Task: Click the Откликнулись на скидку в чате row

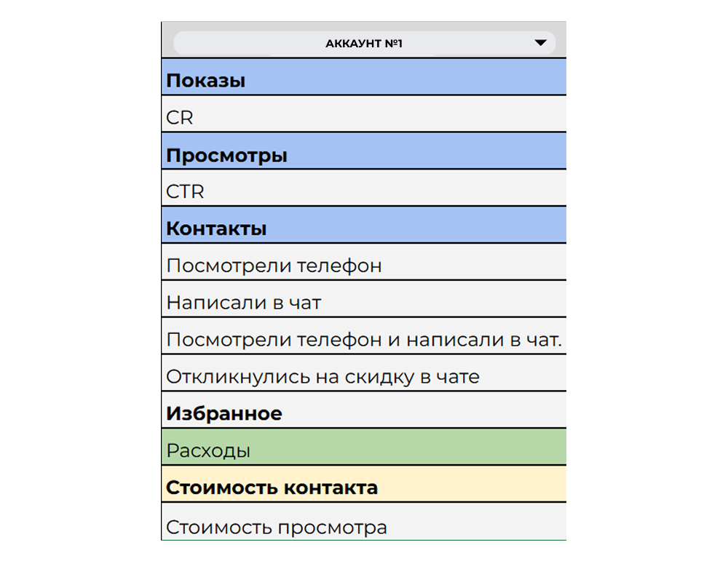Action: point(364,375)
